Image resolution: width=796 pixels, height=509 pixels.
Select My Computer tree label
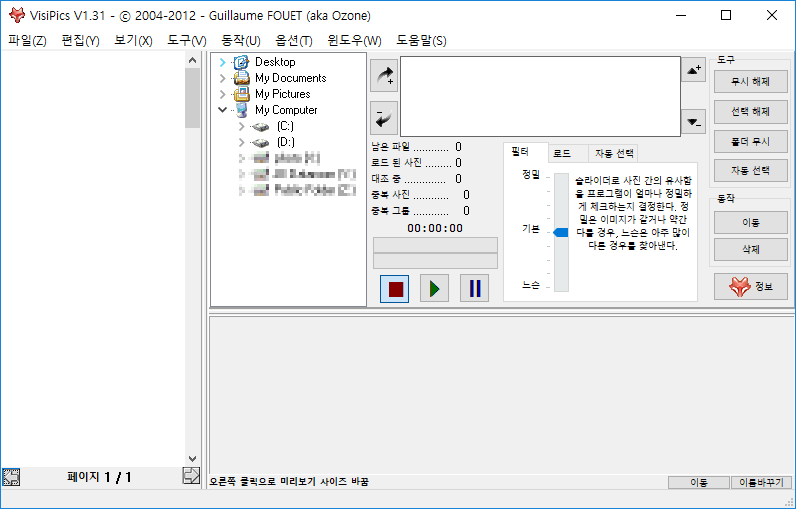point(286,110)
